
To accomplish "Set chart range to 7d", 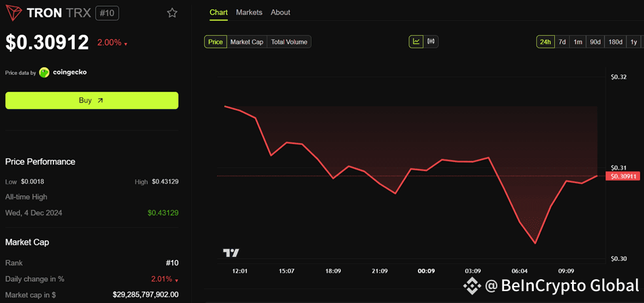I will [x=562, y=42].
